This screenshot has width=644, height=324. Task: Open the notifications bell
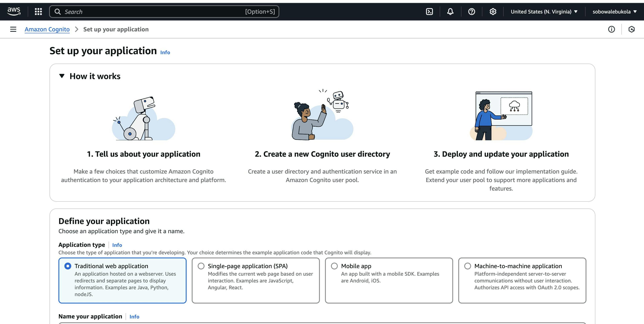(450, 12)
